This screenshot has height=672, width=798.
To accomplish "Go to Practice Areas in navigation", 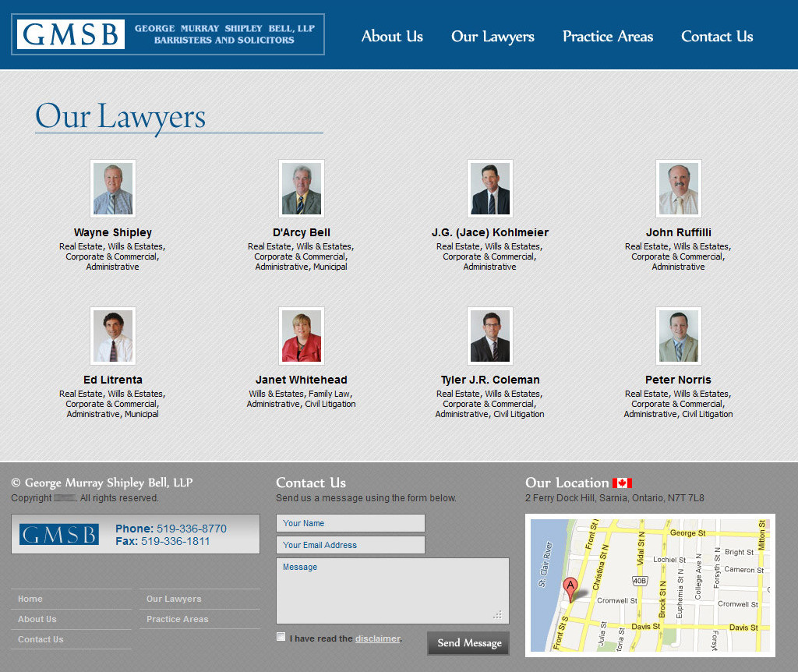I will pos(608,36).
